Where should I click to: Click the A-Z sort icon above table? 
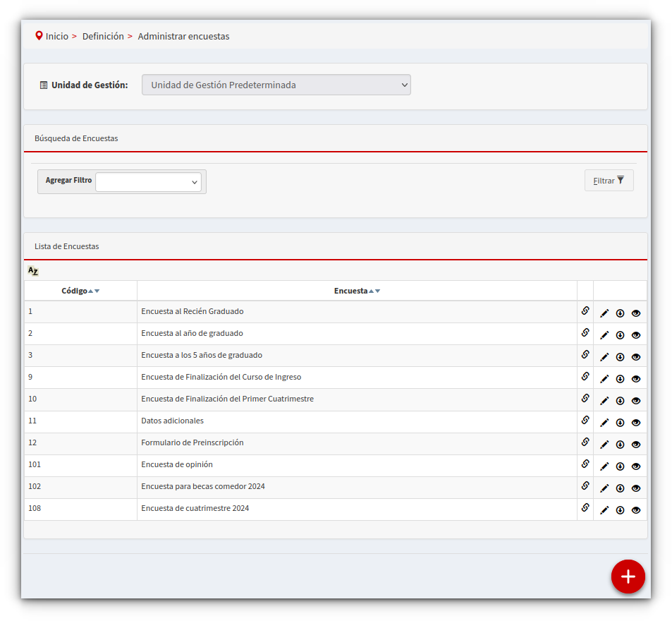click(33, 271)
